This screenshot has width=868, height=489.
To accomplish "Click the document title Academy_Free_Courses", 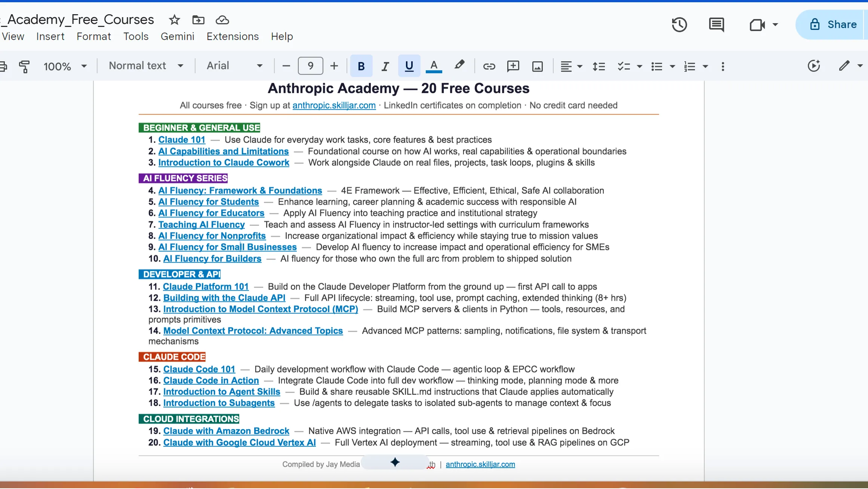I will [x=78, y=19].
